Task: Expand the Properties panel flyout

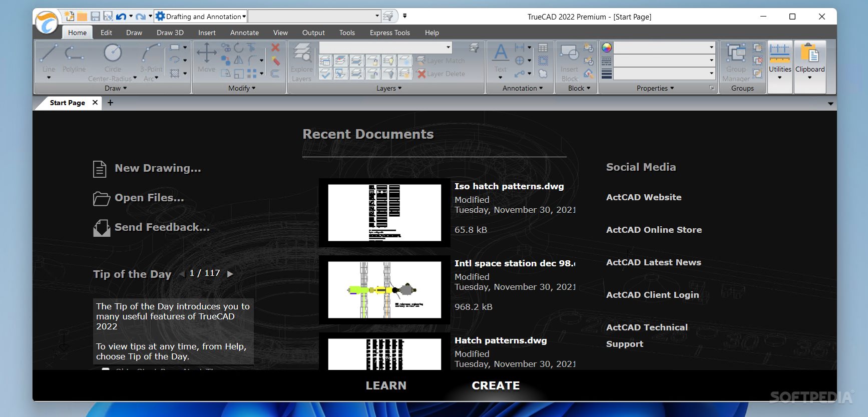Action: click(655, 88)
